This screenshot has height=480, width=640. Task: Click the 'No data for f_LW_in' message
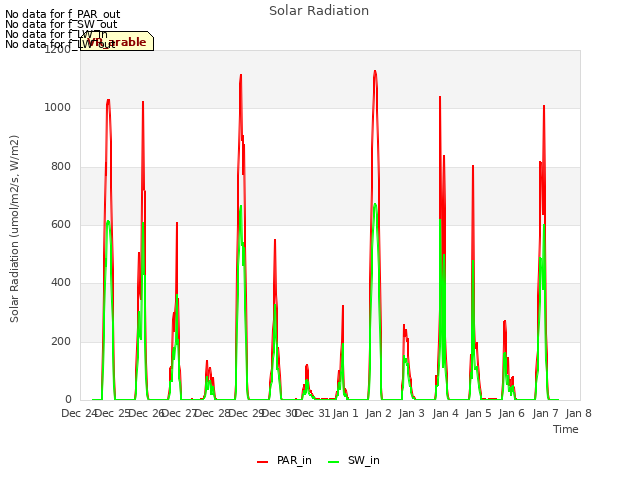coord(56,34)
